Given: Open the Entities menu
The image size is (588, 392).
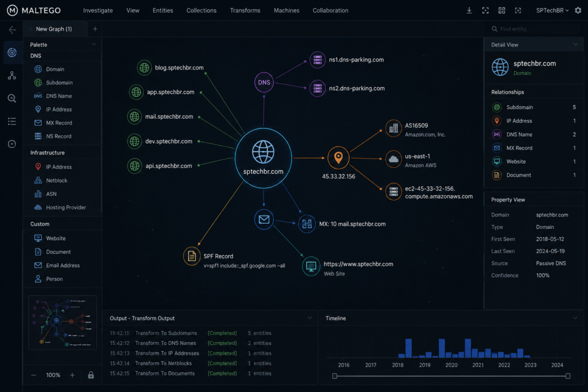Looking at the screenshot, I should [x=163, y=10].
